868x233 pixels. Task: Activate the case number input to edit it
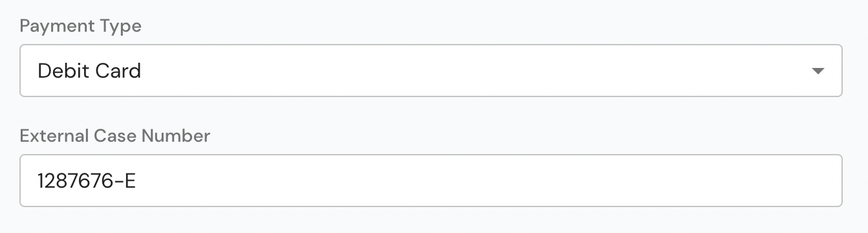(431, 181)
